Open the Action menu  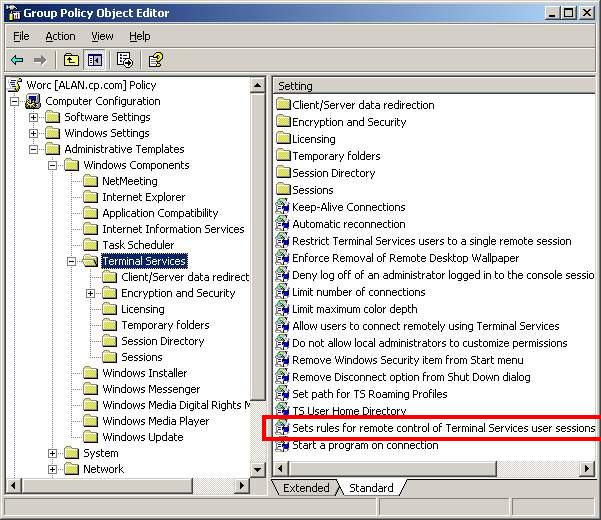click(x=60, y=36)
